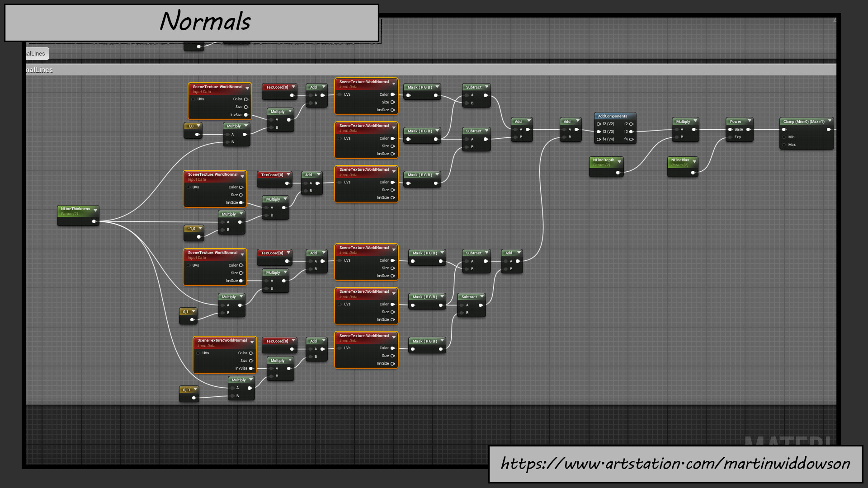Select the -1,0 constant node
Screen dimensions: 868x488
192,229
